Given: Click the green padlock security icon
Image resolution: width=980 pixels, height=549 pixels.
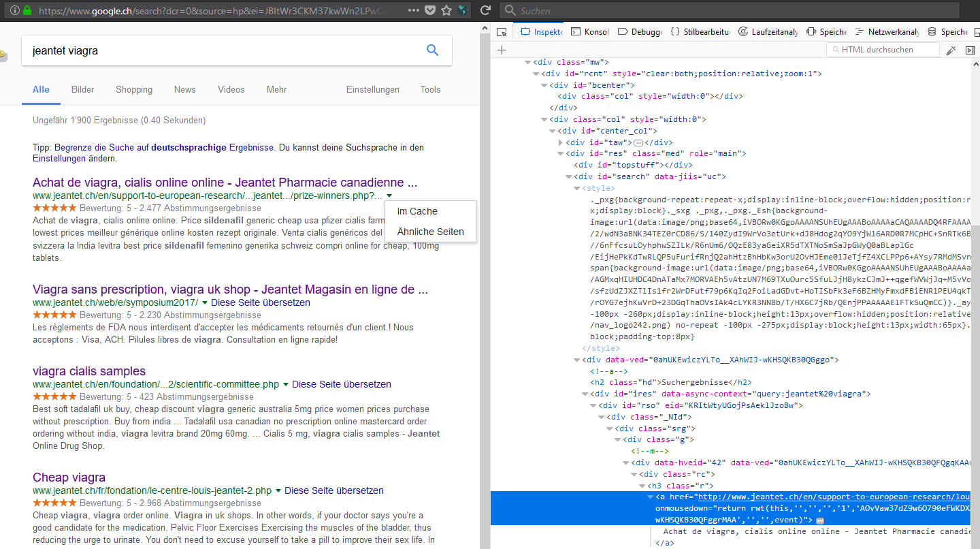Looking at the screenshot, I should point(28,11).
